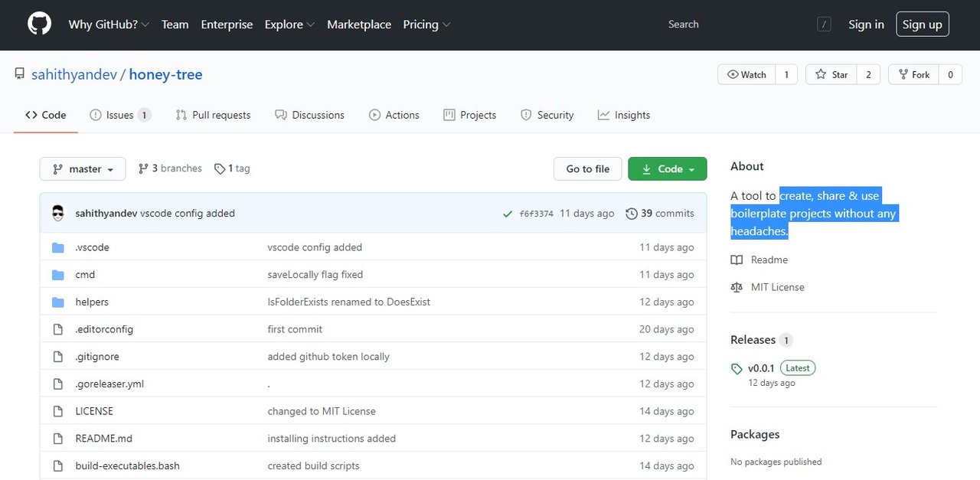Screen dimensions: 980x480
Task: Open the Security tab
Action: point(547,115)
